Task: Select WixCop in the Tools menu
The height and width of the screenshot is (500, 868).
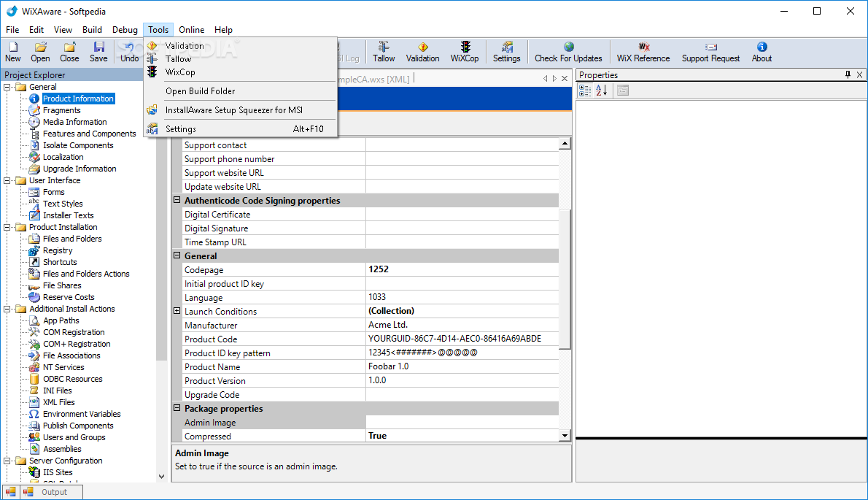Action: tap(240, 72)
